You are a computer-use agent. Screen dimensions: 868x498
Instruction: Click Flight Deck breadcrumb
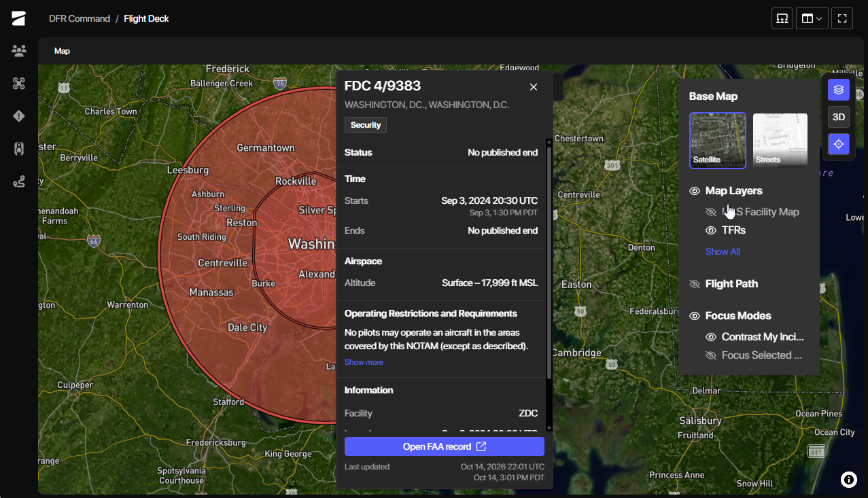click(x=146, y=18)
